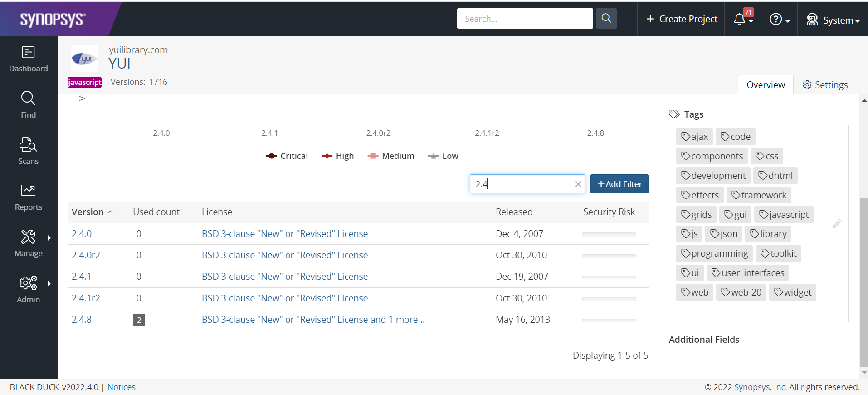Click the pencil edit tags icon
868x395 pixels.
click(x=837, y=223)
